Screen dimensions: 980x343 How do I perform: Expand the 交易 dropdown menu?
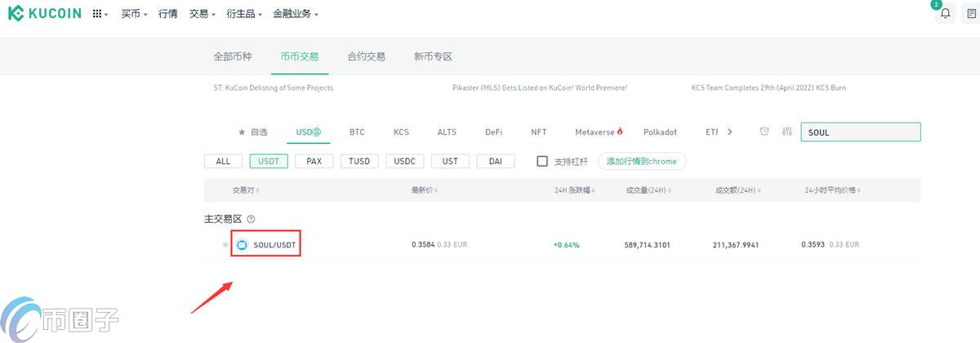203,14
